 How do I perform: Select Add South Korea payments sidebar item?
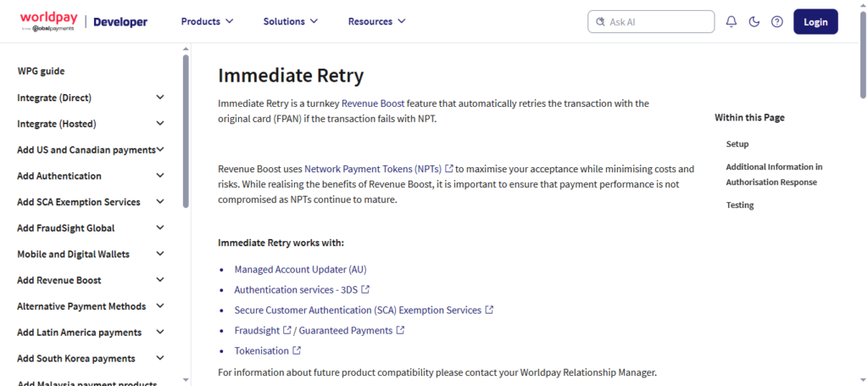(x=75, y=358)
